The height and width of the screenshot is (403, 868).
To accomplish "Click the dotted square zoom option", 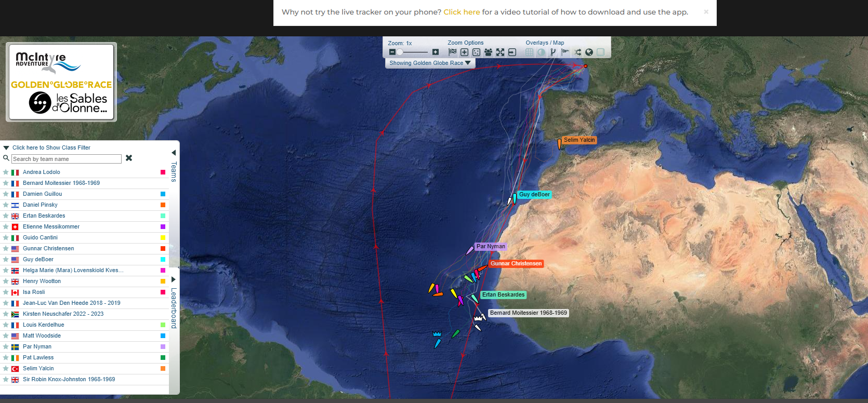I will point(477,52).
